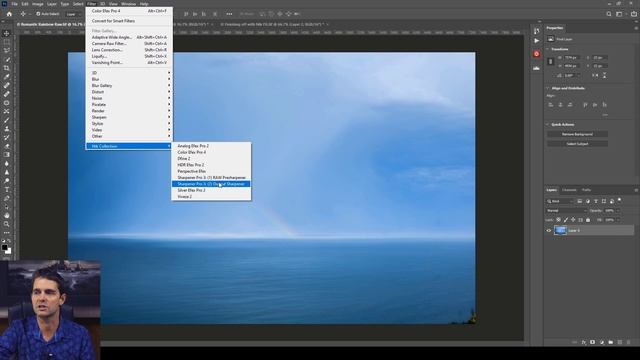The width and height of the screenshot is (640, 360).
Task: Choose Dfine 2 from Nik Collection
Action: (211, 158)
